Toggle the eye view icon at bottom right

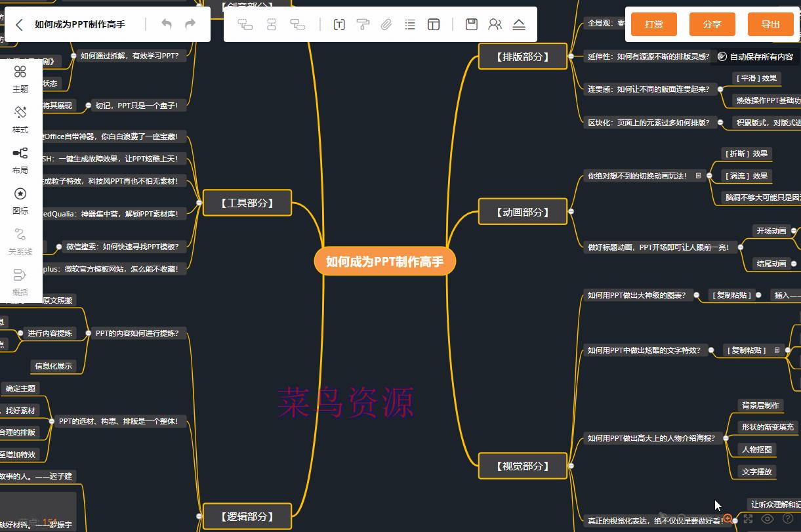click(x=767, y=520)
